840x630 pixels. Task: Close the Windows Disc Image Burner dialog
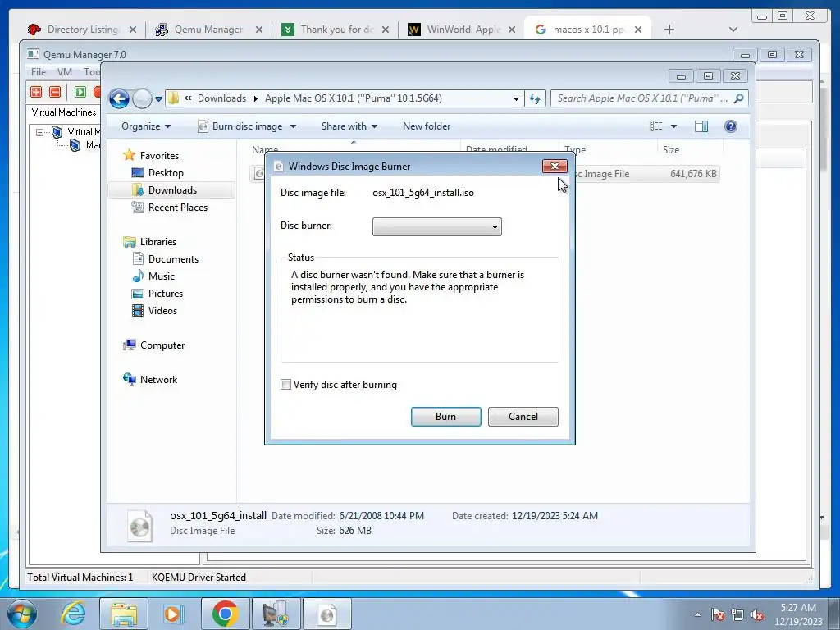click(x=555, y=166)
